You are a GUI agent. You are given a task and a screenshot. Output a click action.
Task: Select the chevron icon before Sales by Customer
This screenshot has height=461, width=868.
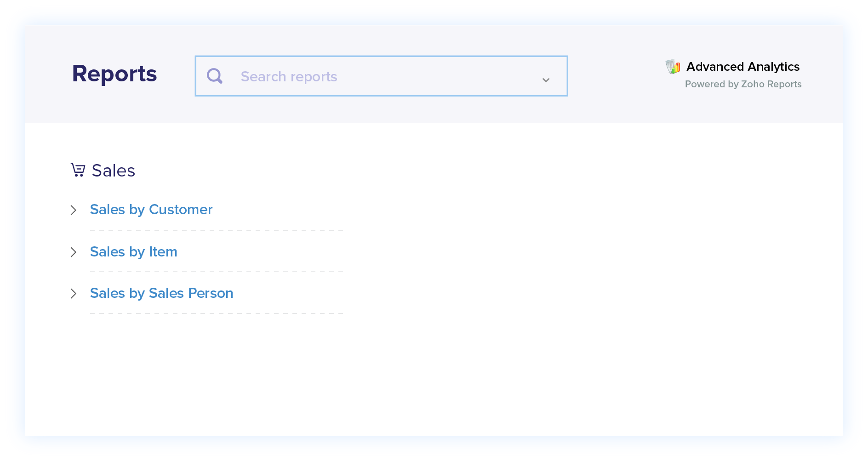(74, 210)
